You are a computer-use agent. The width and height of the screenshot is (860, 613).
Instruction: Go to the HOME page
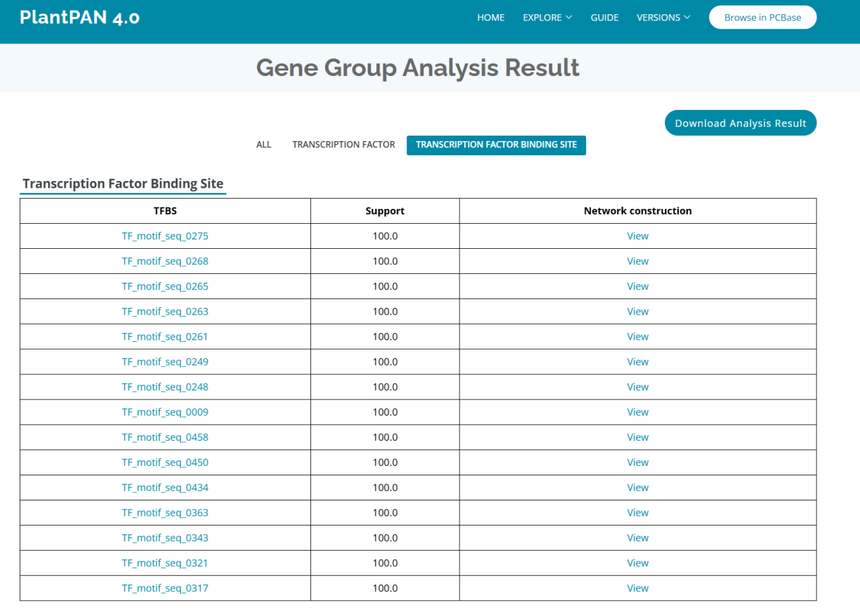[x=490, y=18]
